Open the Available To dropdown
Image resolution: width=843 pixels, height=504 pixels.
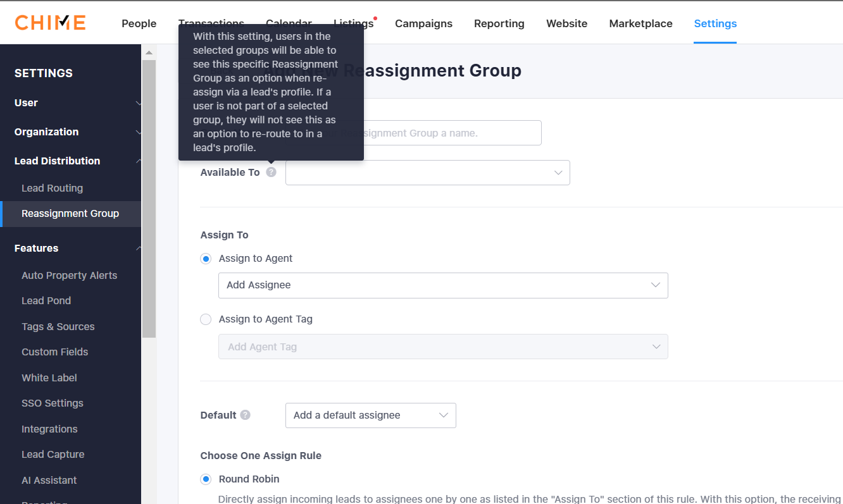[x=428, y=173]
